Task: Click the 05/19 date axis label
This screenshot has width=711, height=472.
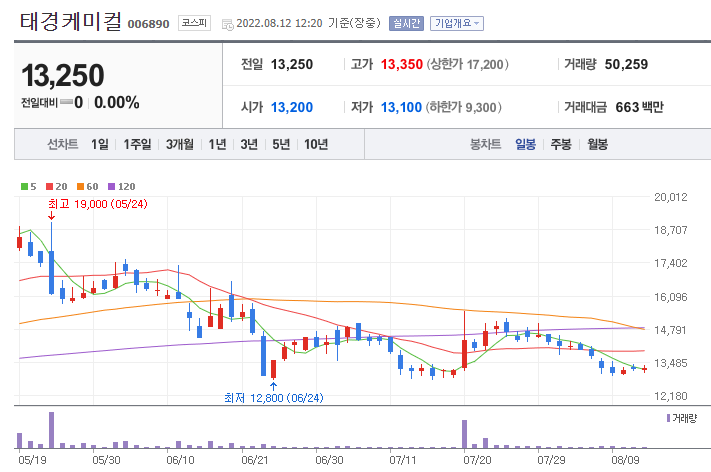Action: pos(32,460)
